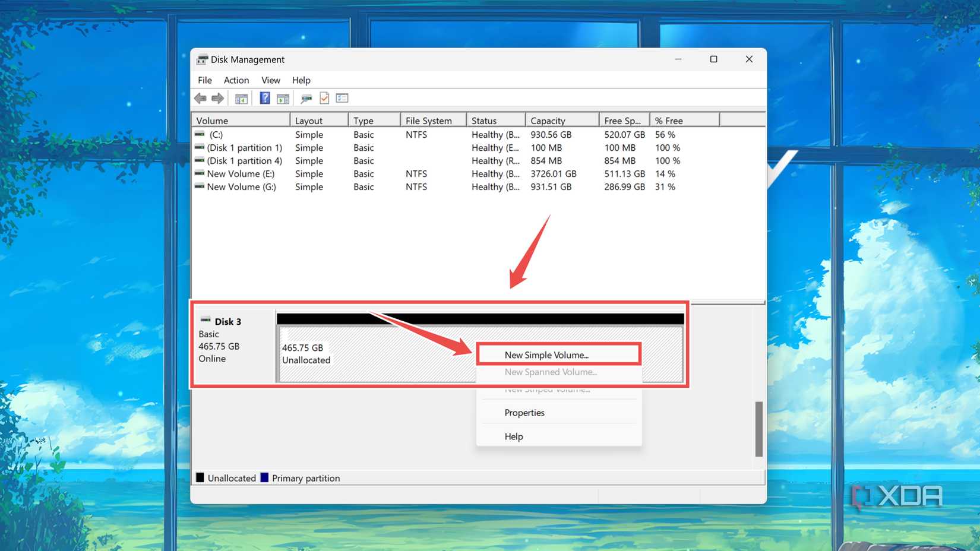Open Help via the blue question mark icon
Screen dimensions: 980x551
tap(264, 97)
